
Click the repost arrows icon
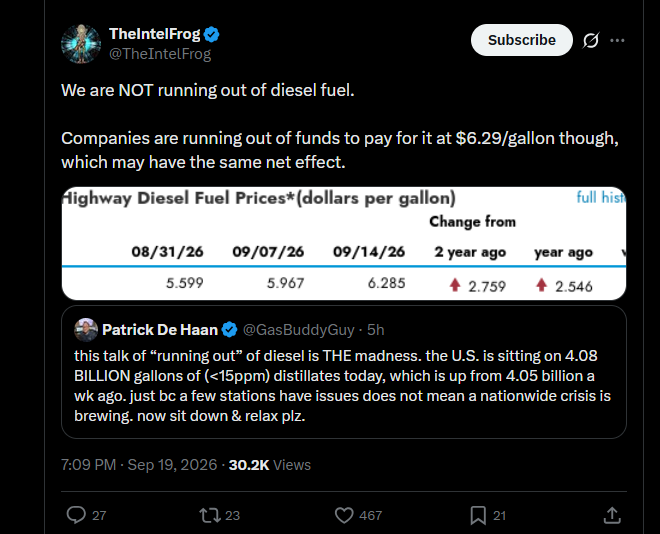tap(210, 515)
